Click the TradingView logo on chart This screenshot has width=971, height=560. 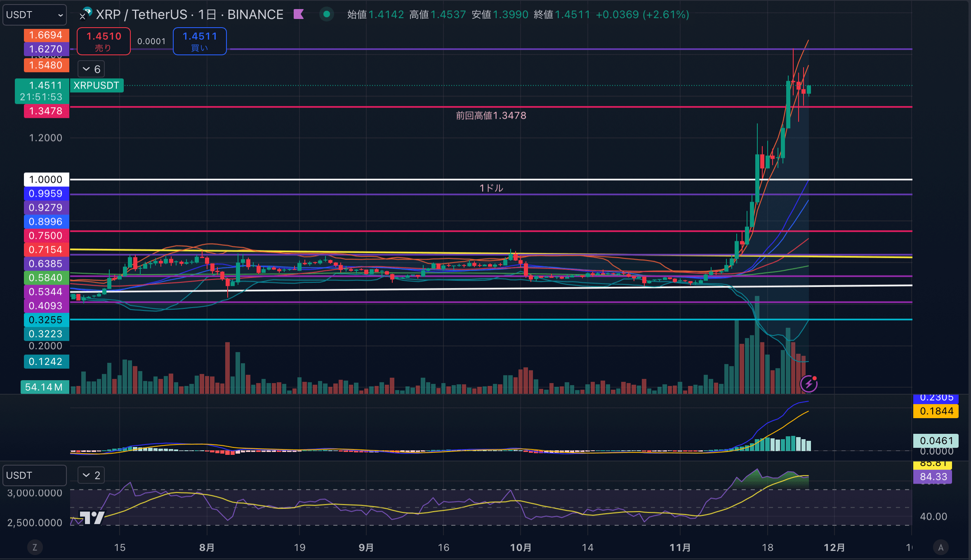coord(92,518)
